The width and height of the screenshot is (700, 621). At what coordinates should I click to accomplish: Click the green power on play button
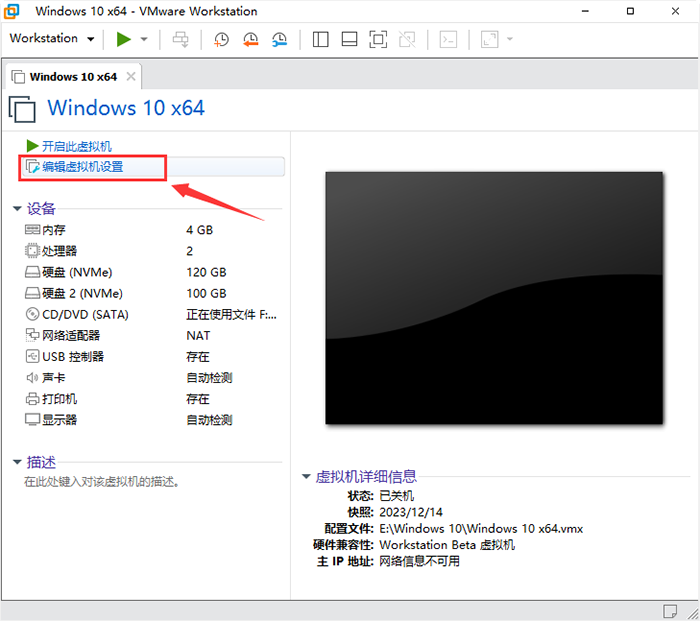click(x=123, y=39)
